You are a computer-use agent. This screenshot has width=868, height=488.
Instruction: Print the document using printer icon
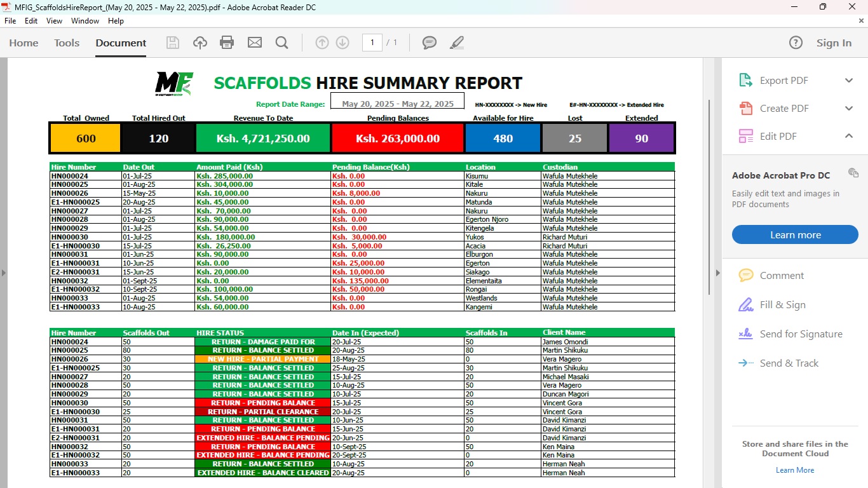point(227,43)
